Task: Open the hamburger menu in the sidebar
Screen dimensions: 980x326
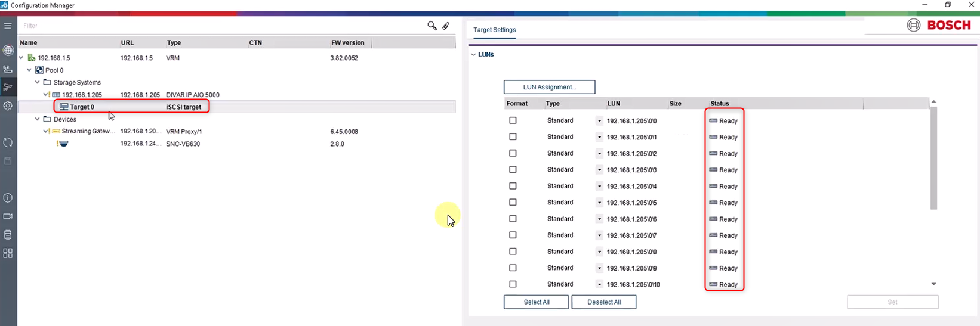Action: coord(8,26)
